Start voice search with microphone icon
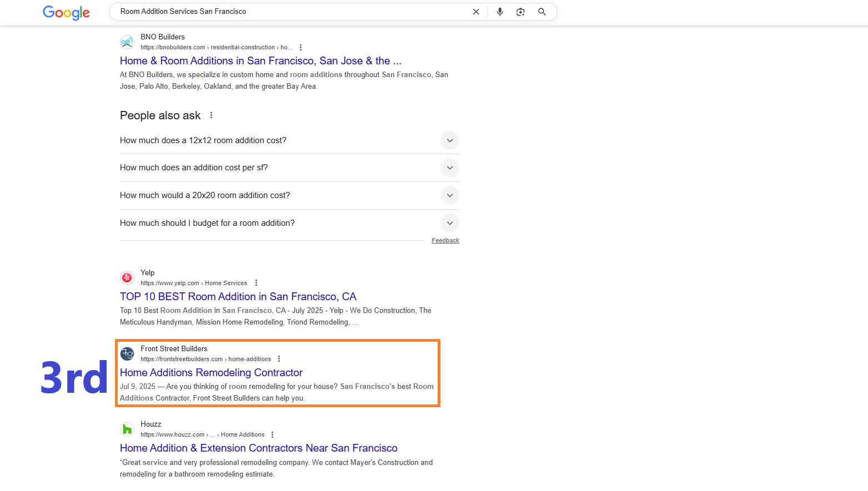 (500, 12)
